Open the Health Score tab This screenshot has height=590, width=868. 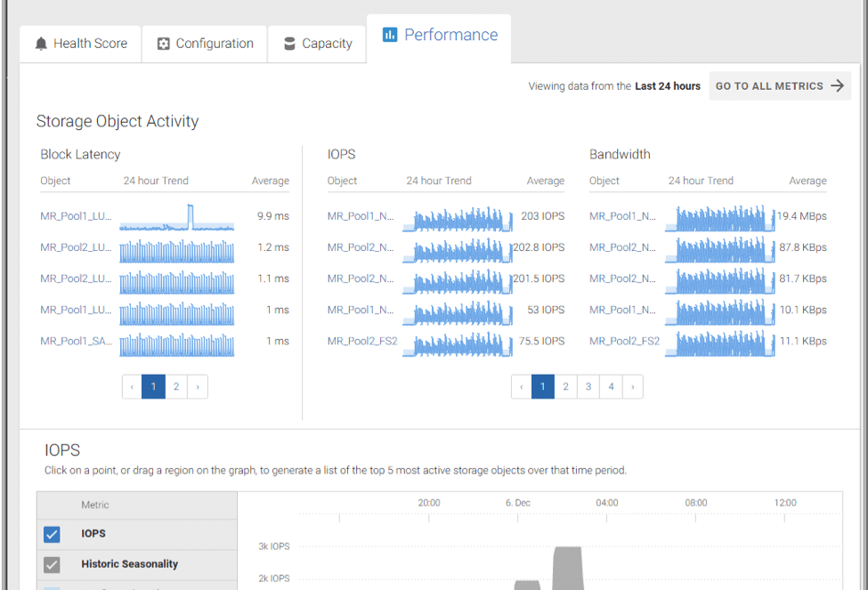pos(81,44)
